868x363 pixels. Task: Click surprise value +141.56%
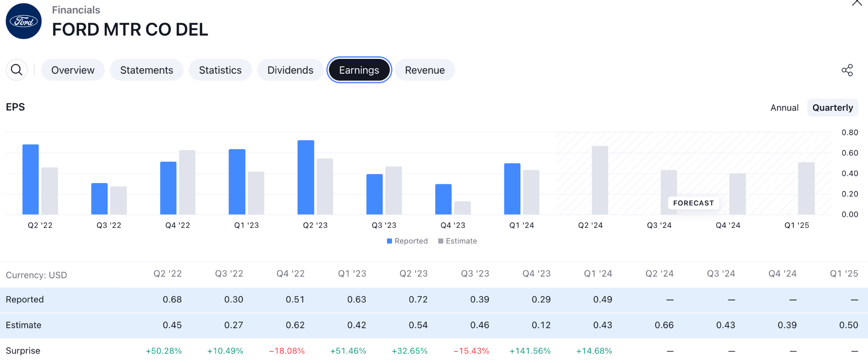click(x=530, y=351)
